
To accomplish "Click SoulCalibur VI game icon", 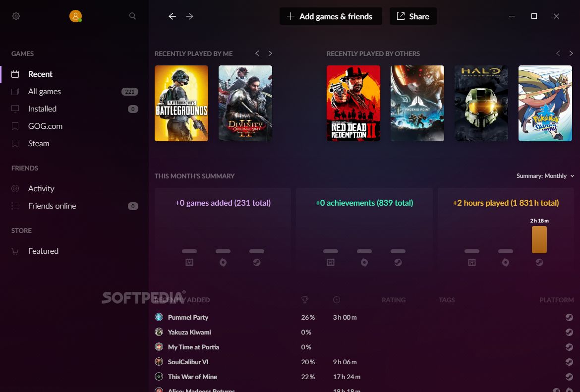I will 159,361.
